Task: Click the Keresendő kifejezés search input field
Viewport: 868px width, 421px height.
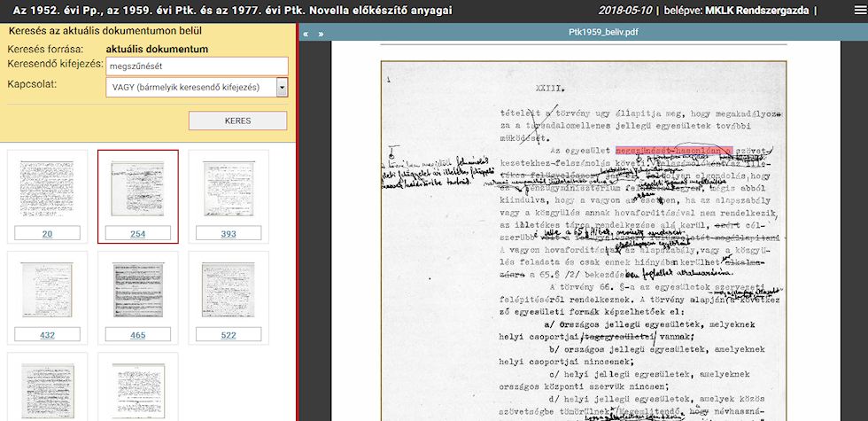Action: [x=197, y=66]
